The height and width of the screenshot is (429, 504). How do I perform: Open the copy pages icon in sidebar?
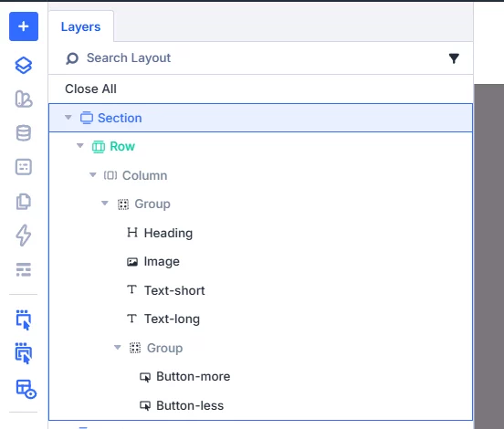tap(24, 202)
